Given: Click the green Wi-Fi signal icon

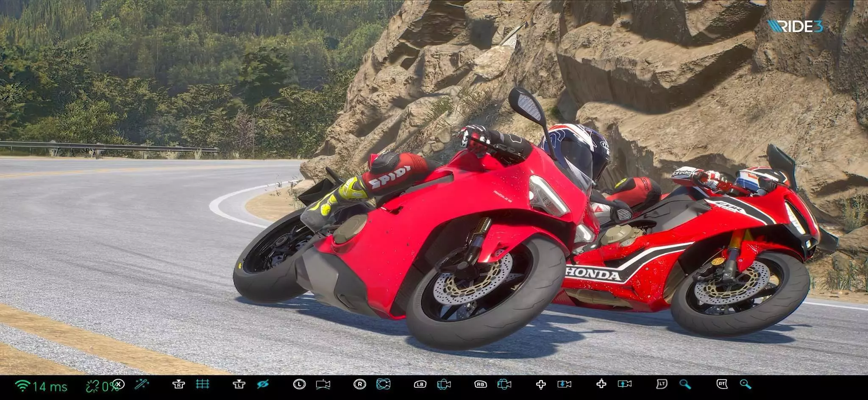Looking at the screenshot, I should pos(22,385).
